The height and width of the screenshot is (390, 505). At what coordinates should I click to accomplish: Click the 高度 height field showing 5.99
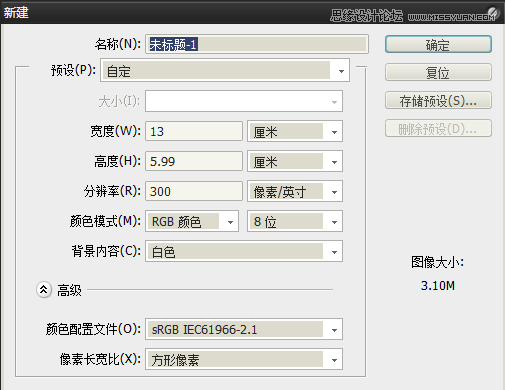click(194, 161)
